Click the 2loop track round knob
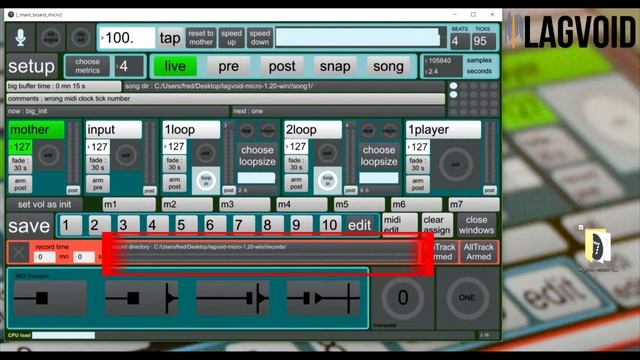 (327, 153)
